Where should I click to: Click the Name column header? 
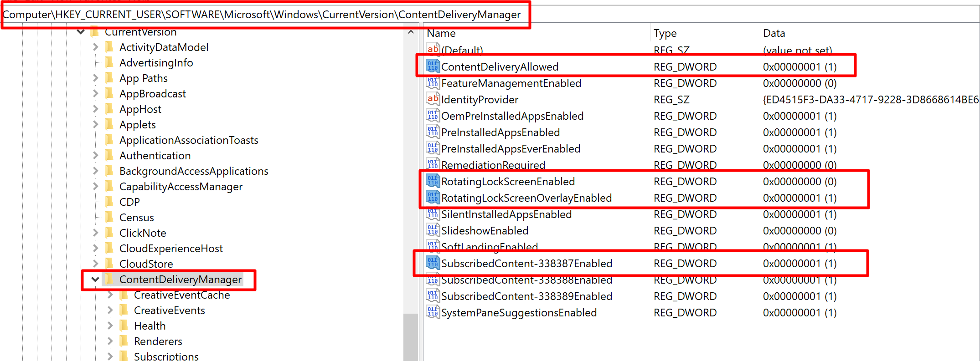(441, 33)
